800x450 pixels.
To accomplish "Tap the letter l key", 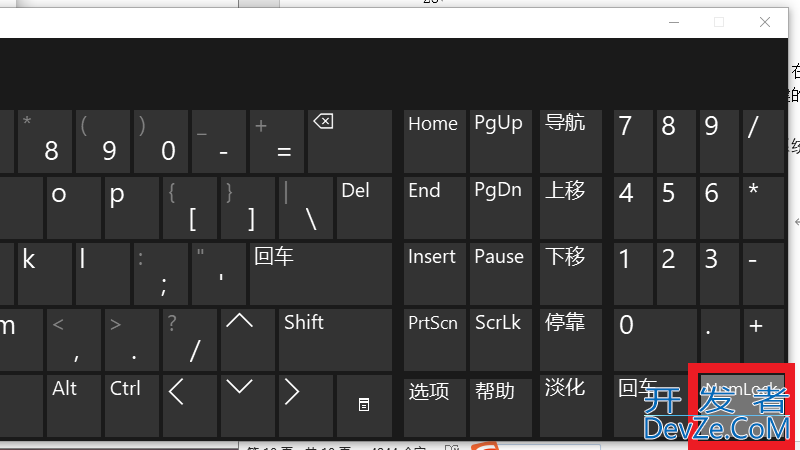I will pyautogui.click(x=103, y=274).
